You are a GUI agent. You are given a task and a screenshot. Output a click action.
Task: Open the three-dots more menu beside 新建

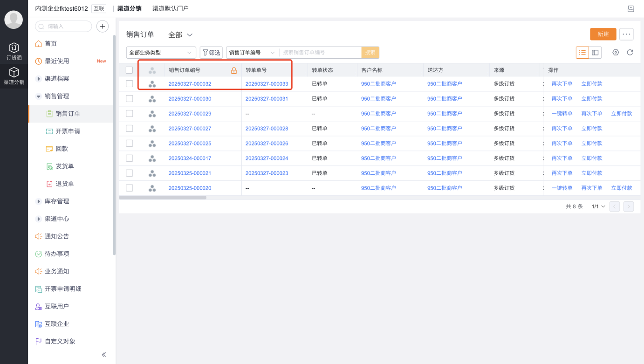tap(626, 34)
